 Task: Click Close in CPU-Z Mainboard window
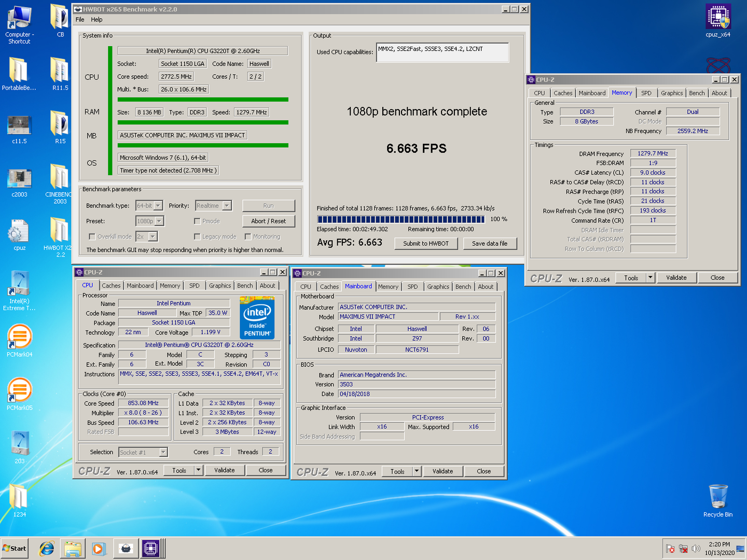[484, 471]
